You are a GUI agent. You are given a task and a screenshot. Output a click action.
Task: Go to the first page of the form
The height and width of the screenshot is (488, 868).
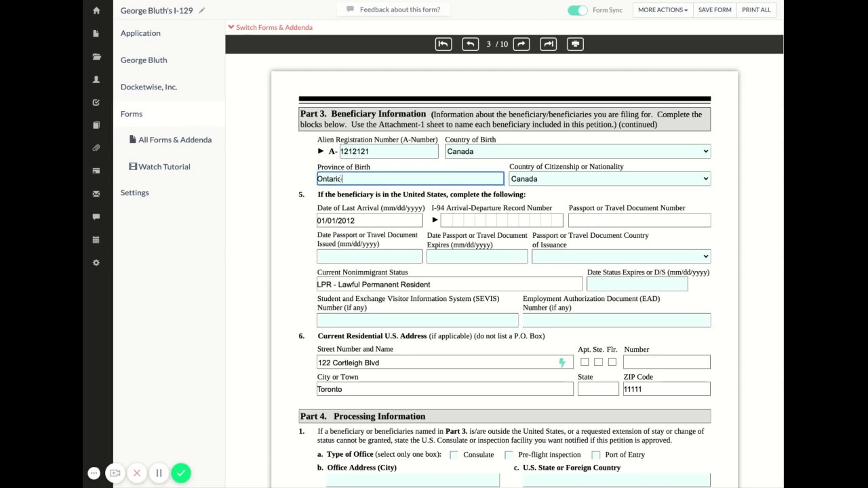tap(443, 44)
